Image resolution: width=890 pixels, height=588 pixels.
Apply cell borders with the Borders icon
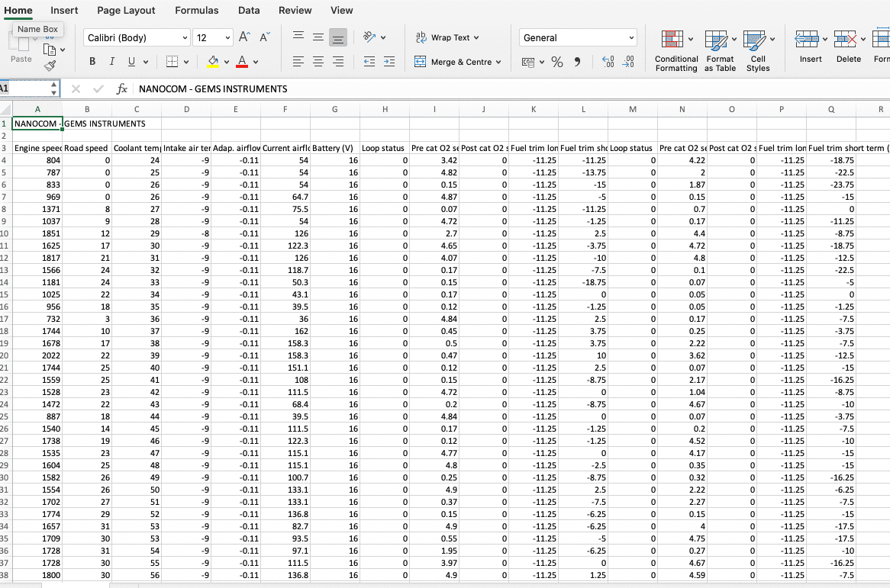point(172,62)
